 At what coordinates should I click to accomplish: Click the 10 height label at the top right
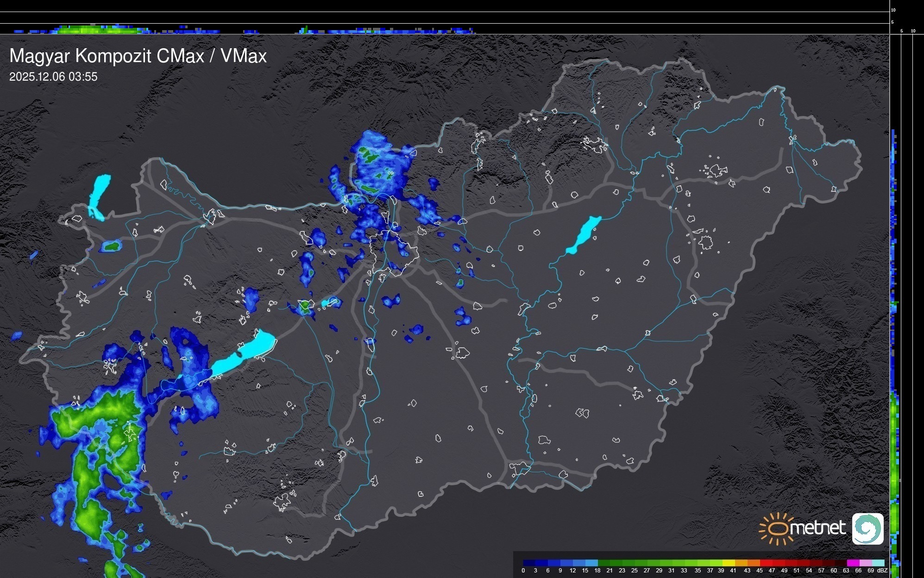893,10
